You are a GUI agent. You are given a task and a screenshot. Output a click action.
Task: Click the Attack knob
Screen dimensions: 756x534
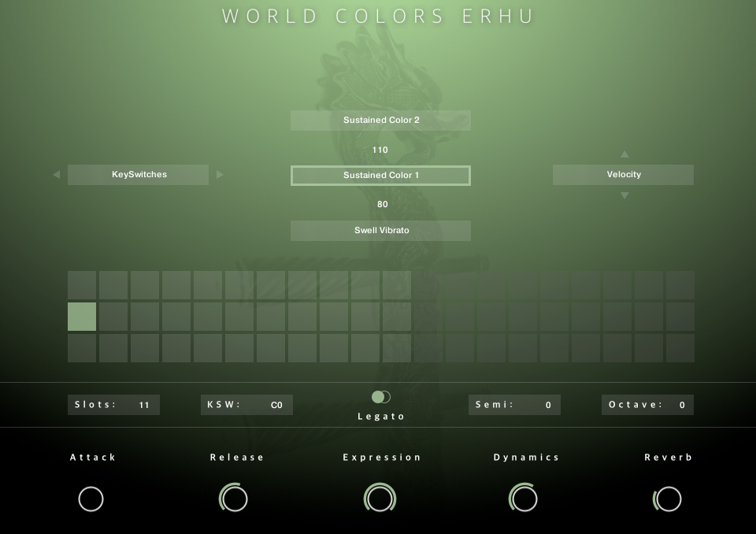pos(91,499)
